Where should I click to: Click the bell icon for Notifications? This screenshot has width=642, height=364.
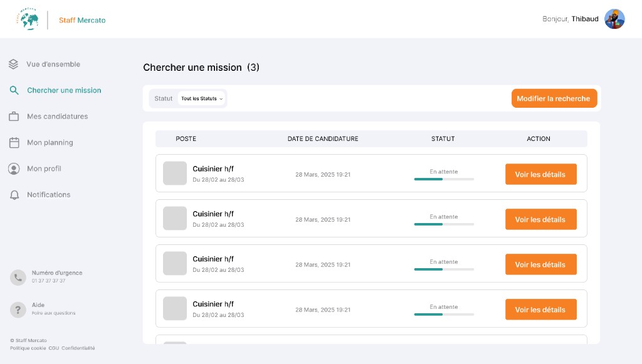click(x=14, y=195)
